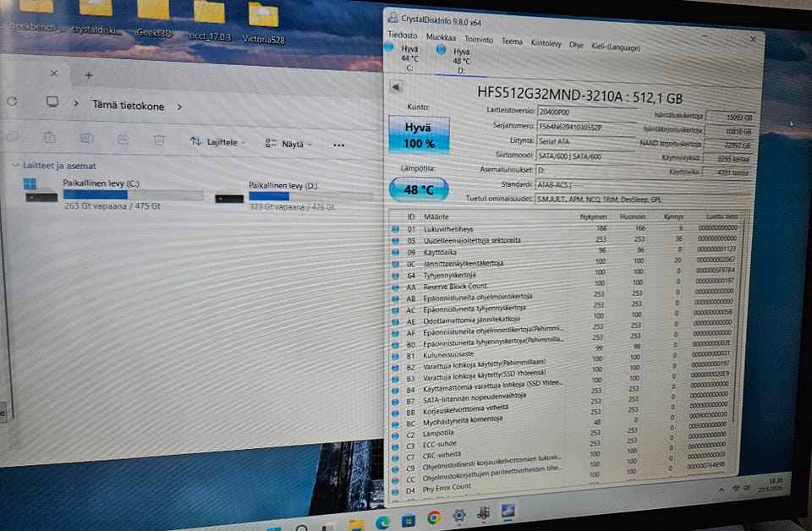Viewport: 812px width, 531px height.
Task: Open Settings gear from the taskbar
Action: coord(458,515)
